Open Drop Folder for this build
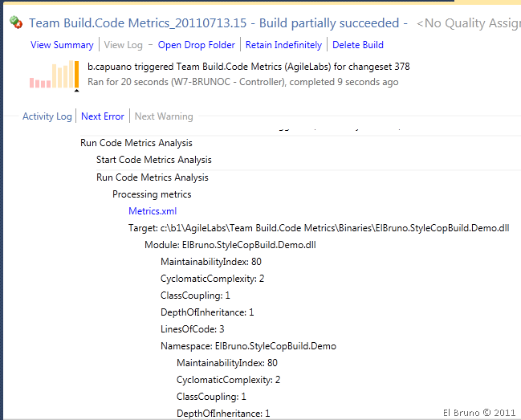Viewport: 521px width, 420px height. [197, 45]
